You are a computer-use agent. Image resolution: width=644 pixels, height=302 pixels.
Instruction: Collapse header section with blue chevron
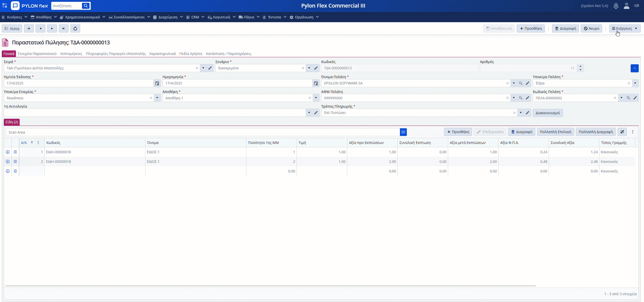click(634, 68)
